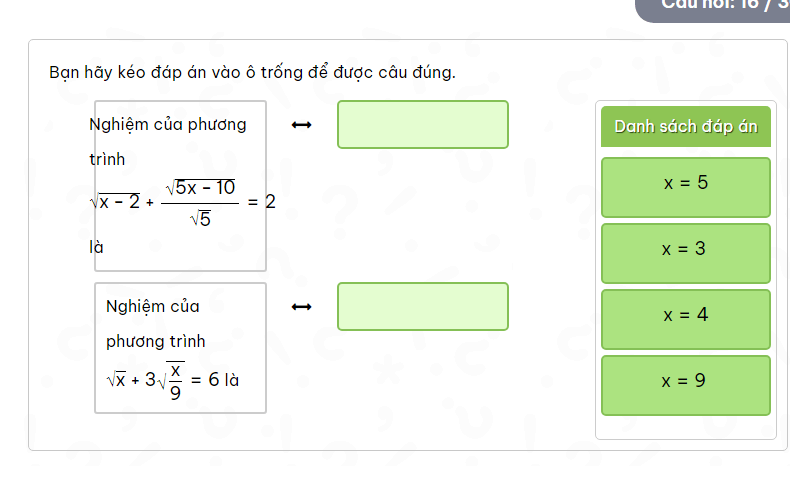Click the double arrow beside the first equation
This screenshot has width=790, height=480.
301,125
